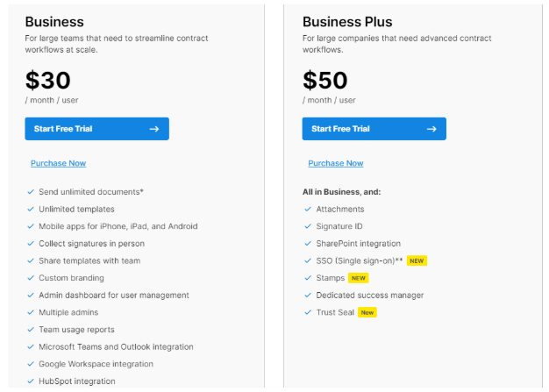Open Purchase Now link under Business Plus
549x392 pixels.
point(335,163)
